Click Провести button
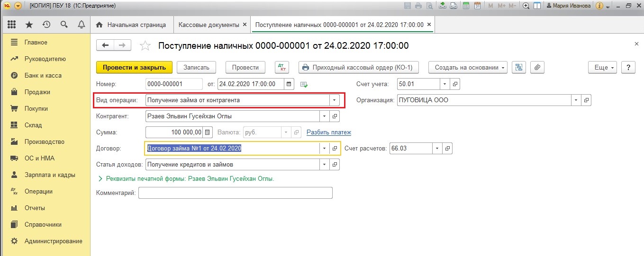This screenshot has width=644, height=256. click(x=245, y=67)
